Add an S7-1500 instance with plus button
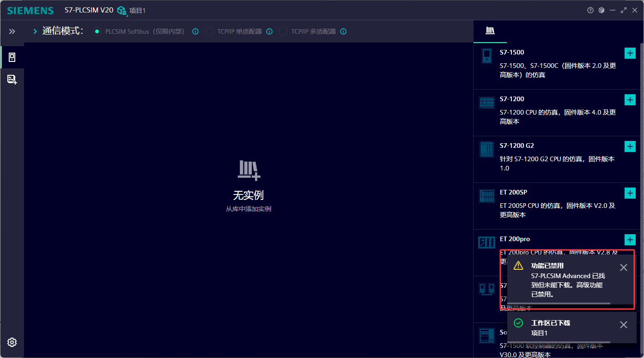The height and width of the screenshot is (358, 644). [630, 53]
